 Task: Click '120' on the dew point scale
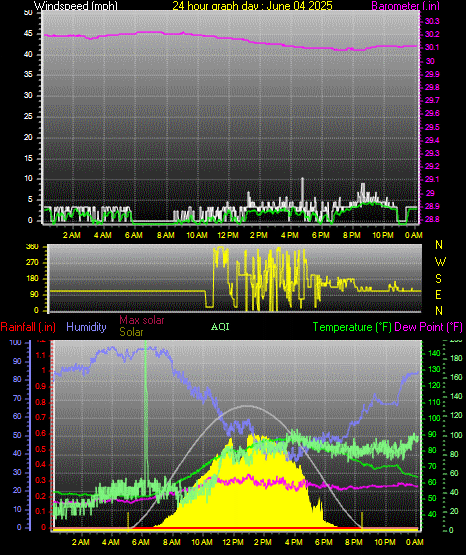456,415
